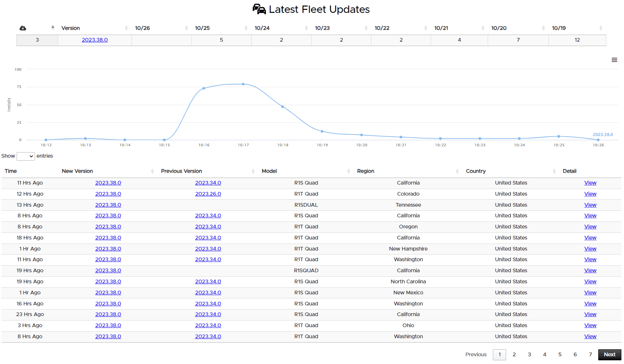Viewport: 624px width, 364px height.
Task: Open the chart hamburger menu icon
Action: [x=614, y=60]
